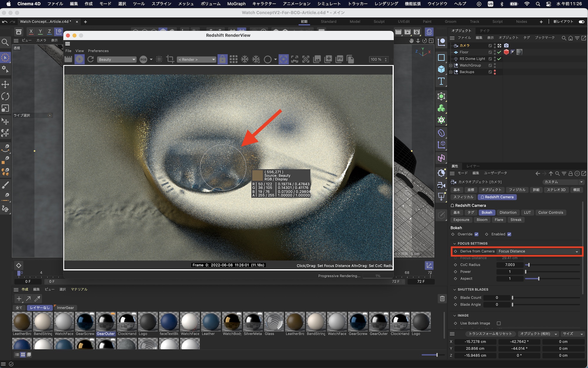Uncheck the Bokeh Enabled checkbox

click(x=509, y=234)
